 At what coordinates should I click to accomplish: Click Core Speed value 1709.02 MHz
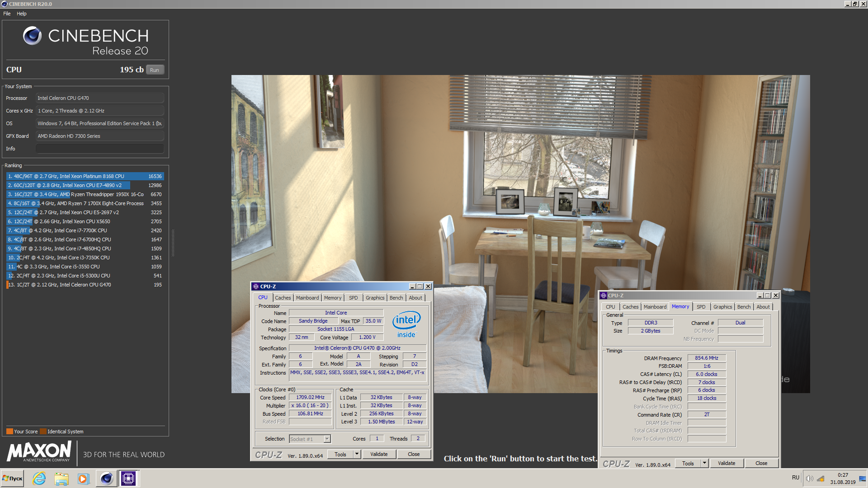[310, 398]
